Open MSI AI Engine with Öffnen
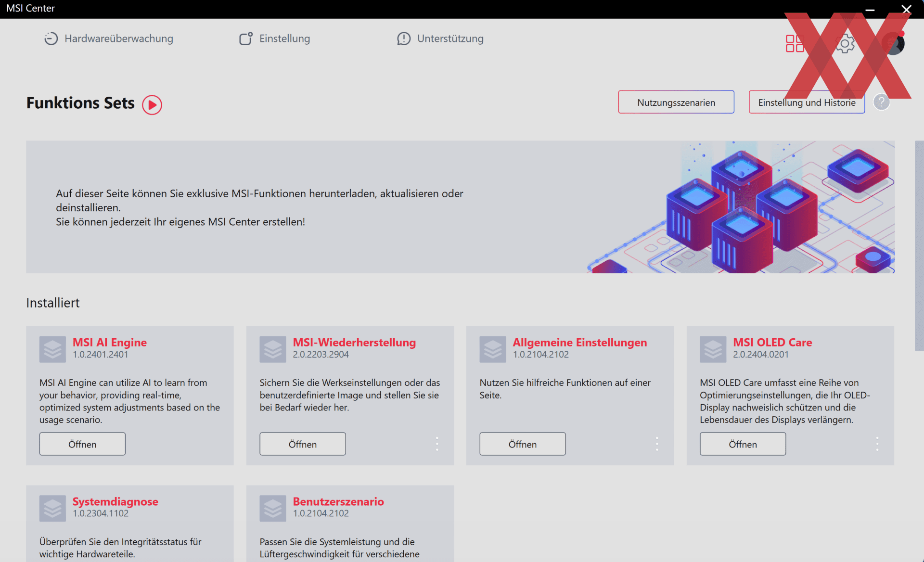Image resolution: width=924 pixels, height=562 pixels. 82,444
